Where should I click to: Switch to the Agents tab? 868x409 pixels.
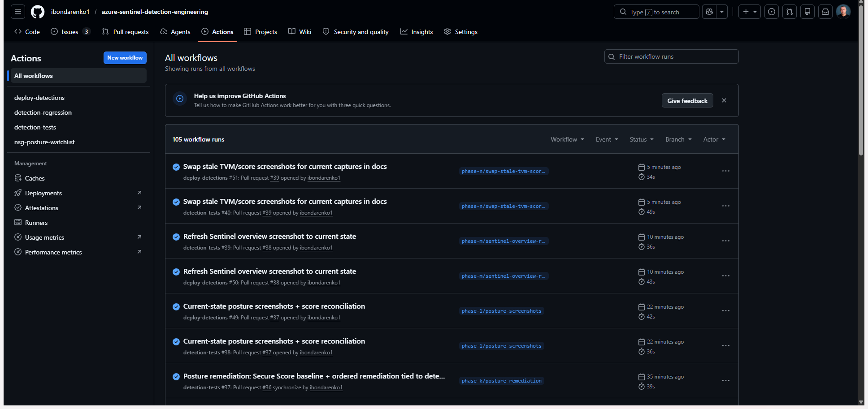point(175,32)
